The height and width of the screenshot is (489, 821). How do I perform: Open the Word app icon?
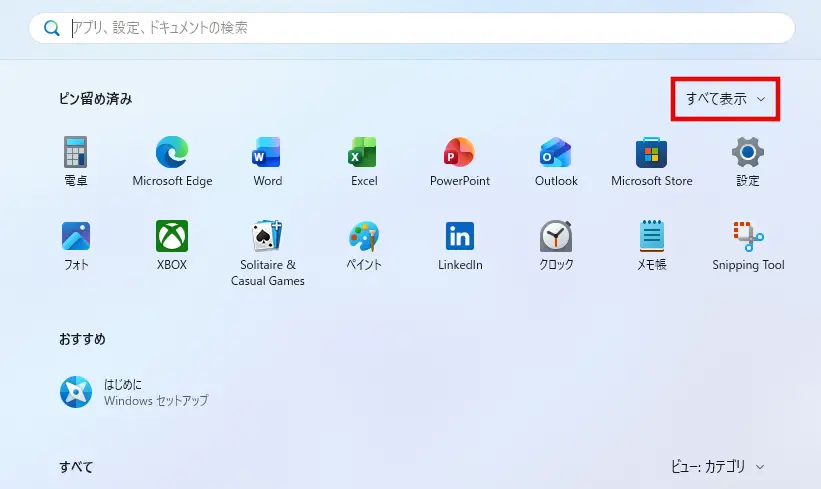coord(268,152)
